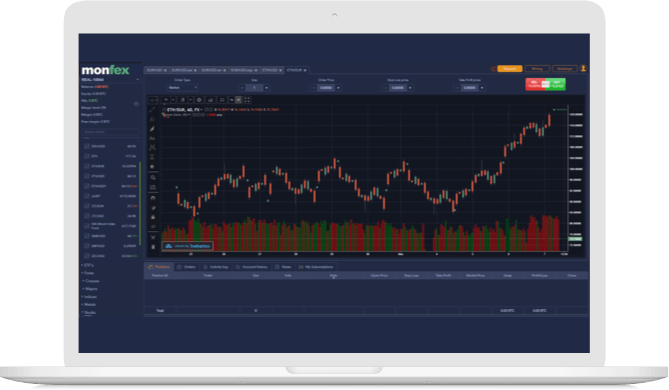The width and height of the screenshot is (669, 390).
Task: Enable the magnet mode icon
Action: click(153, 198)
